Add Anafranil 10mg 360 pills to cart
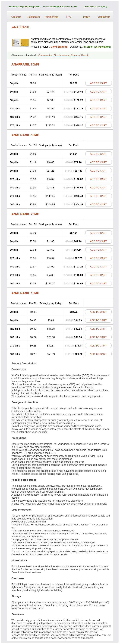The image size is (120, 644). (x=98, y=354)
